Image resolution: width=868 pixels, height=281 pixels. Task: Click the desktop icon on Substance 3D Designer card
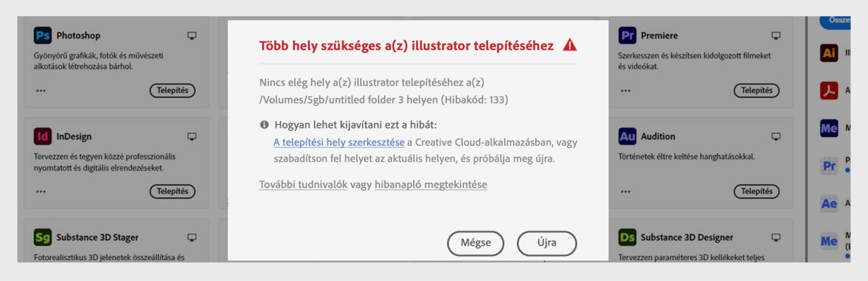pyautogui.click(x=776, y=237)
